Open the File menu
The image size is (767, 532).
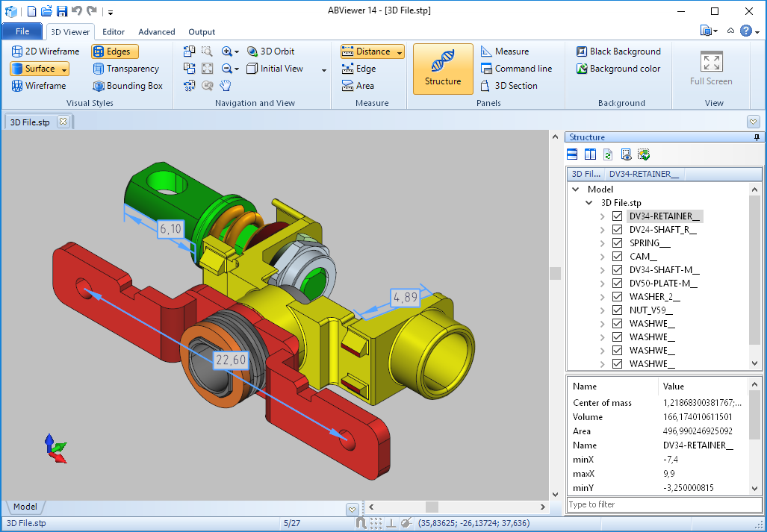pyautogui.click(x=22, y=31)
